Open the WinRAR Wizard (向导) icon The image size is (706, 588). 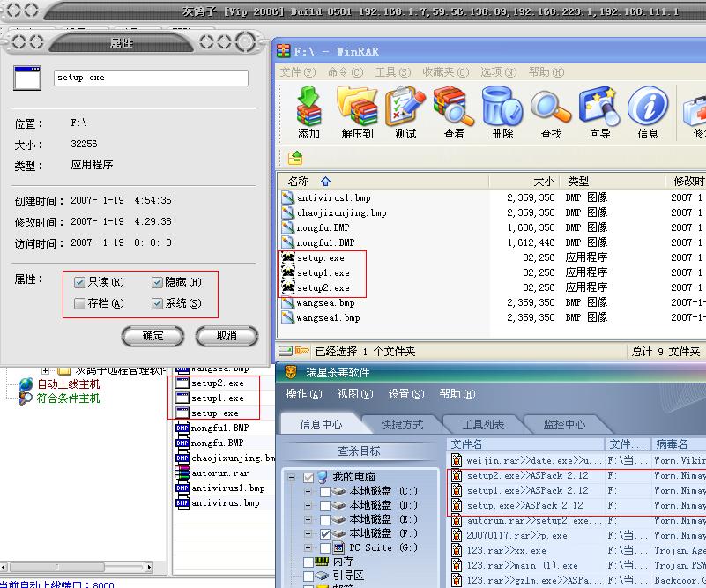tap(599, 108)
